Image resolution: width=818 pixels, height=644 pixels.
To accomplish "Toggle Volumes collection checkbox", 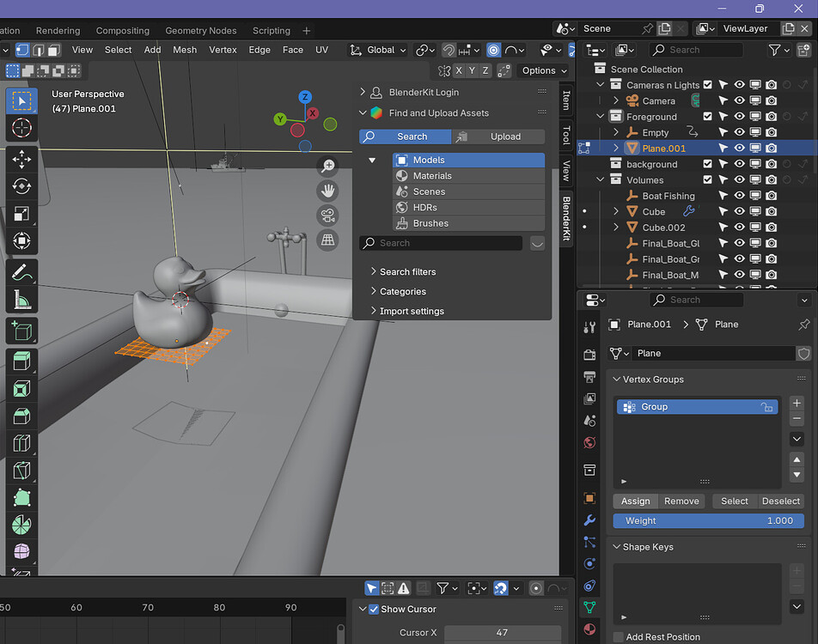I will [707, 179].
